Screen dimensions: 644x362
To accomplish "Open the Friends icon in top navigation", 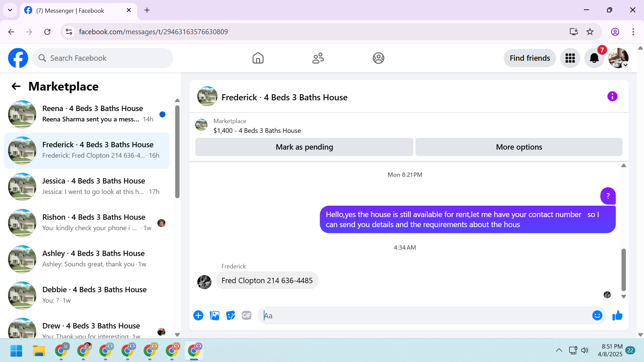I will 318,58.
